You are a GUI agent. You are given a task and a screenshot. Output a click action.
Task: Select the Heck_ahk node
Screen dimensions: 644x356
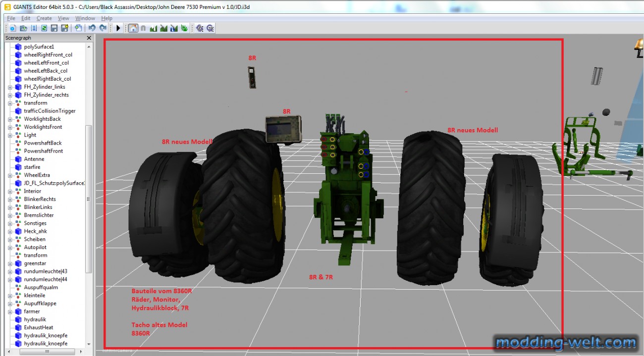[36, 231]
